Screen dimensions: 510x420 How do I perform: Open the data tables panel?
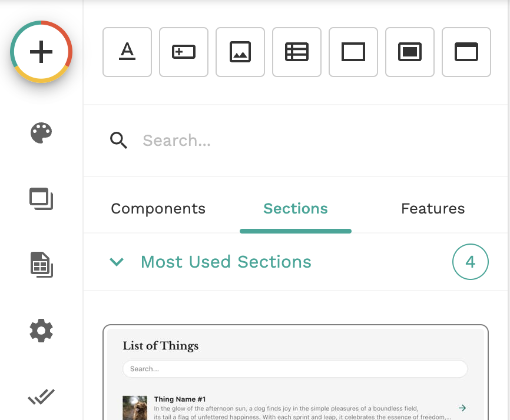tap(41, 265)
